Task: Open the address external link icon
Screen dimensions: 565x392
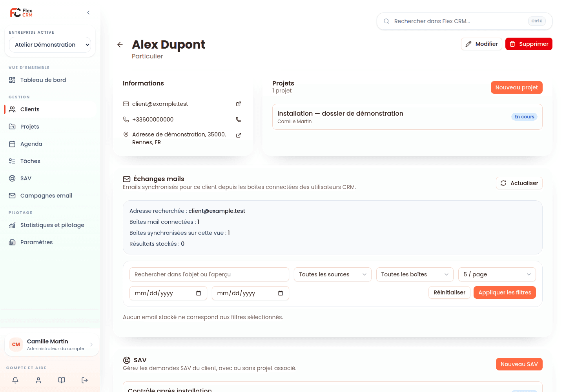Action: coord(239,135)
